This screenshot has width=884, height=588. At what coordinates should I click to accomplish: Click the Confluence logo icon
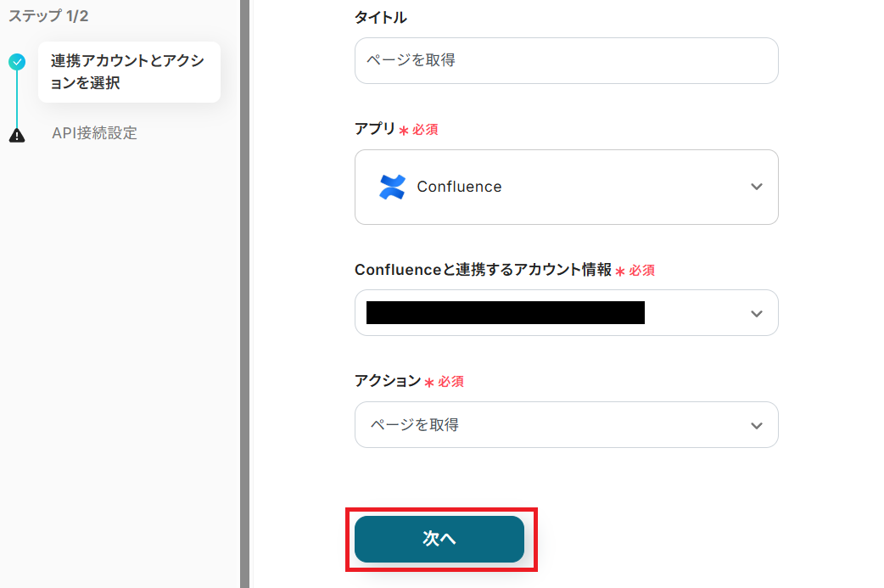pyautogui.click(x=393, y=187)
